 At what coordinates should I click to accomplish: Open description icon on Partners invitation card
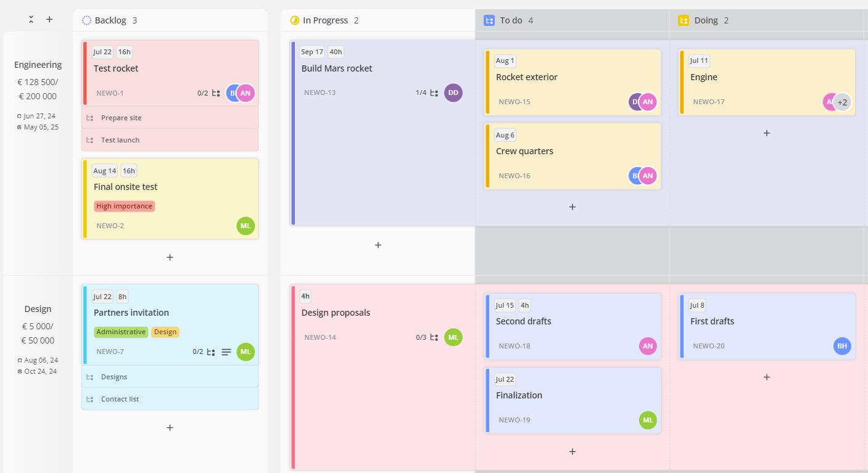pyautogui.click(x=226, y=352)
